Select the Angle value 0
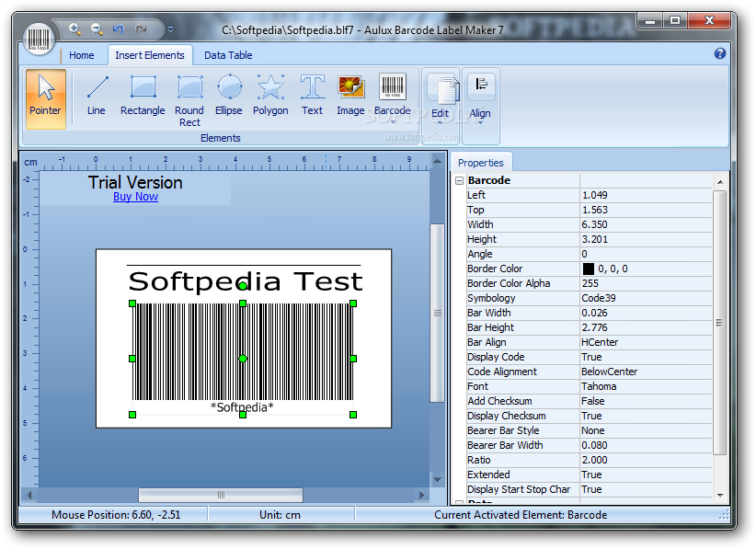756x549 pixels. click(646, 254)
